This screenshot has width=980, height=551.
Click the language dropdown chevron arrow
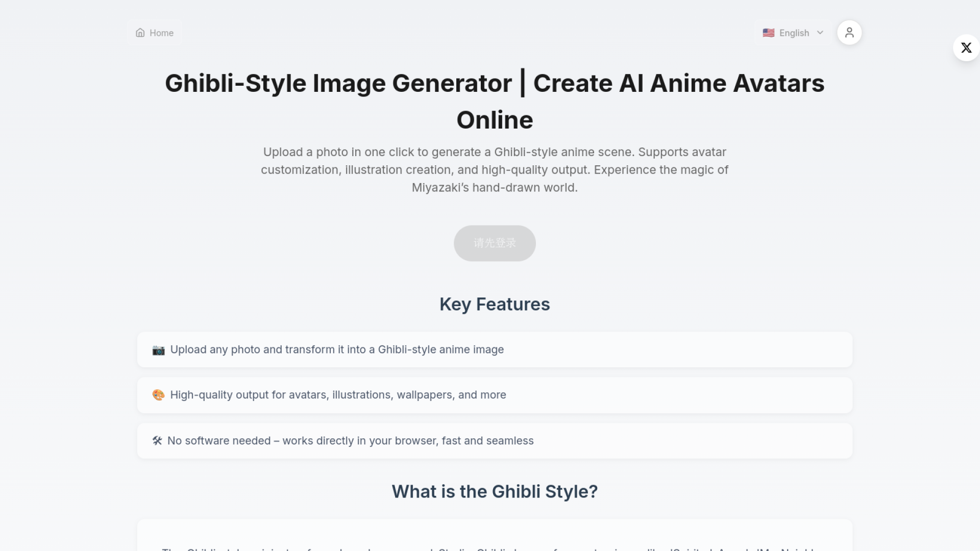tap(820, 33)
